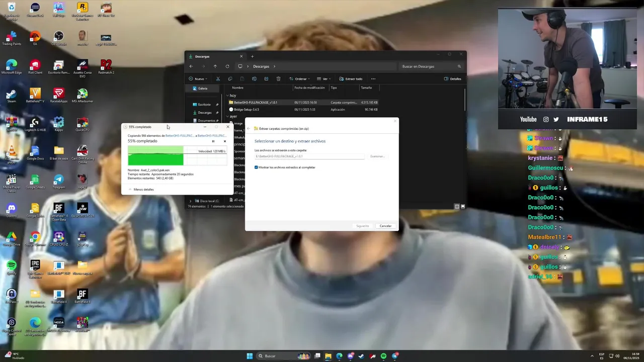Viewport: 644px width, 362px height.
Task: Pause the file copy operation
Action: point(213,141)
